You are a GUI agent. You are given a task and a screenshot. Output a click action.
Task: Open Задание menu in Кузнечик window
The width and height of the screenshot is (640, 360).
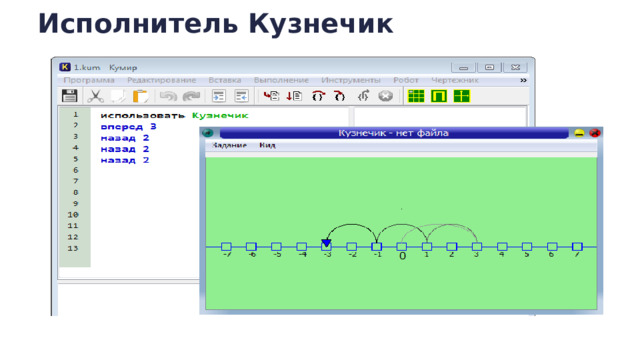tap(229, 145)
